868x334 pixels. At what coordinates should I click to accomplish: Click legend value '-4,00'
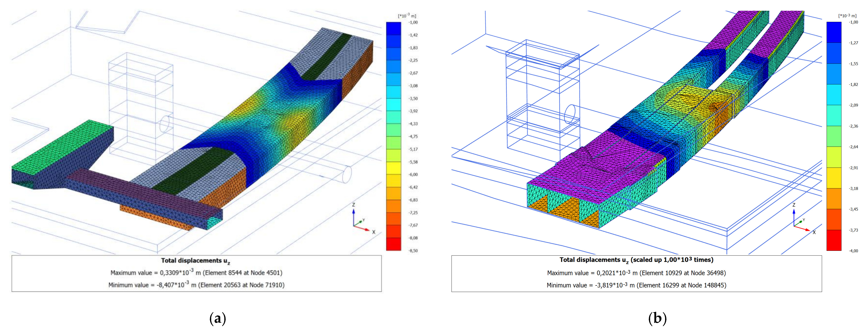tap(853, 251)
